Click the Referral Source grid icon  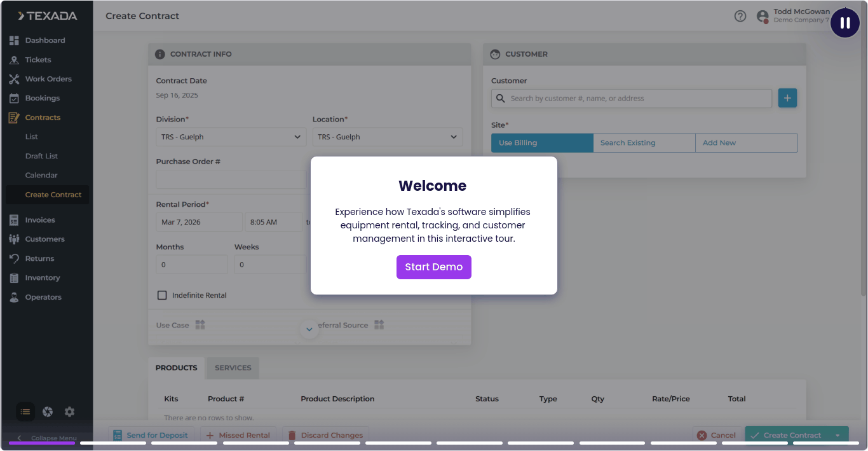379,325
